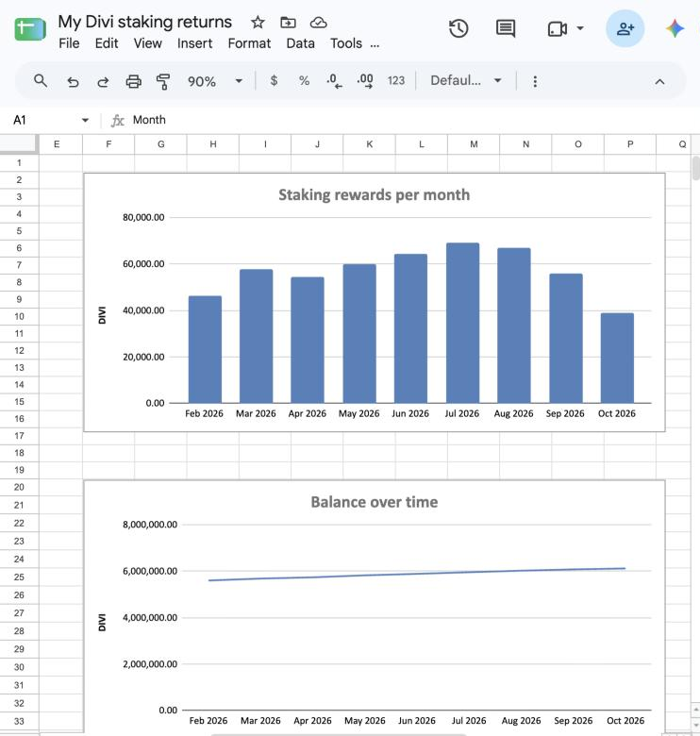Open the Default font dropdown
The height and width of the screenshot is (736, 700).
coord(466,81)
